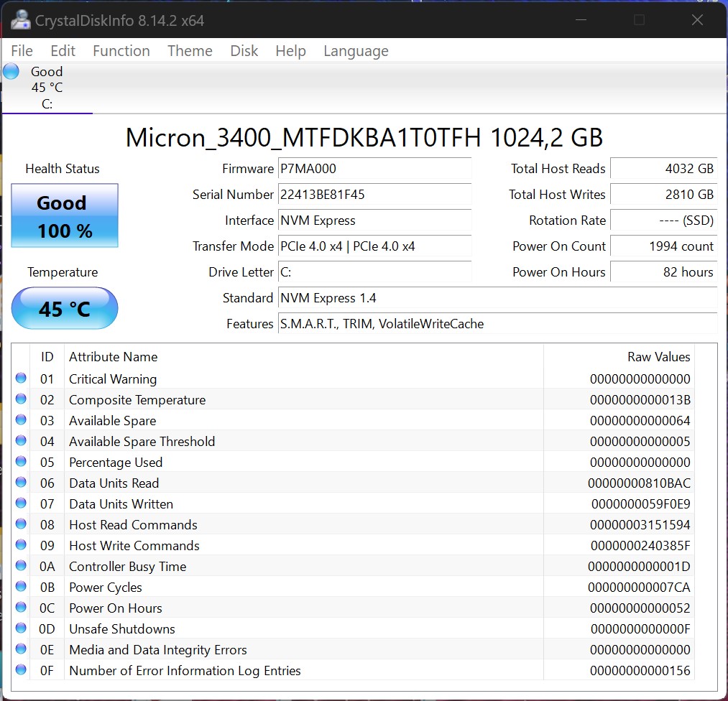This screenshot has height=701, width=728.
Task: Select the Media and Data Integrity Errors row
Action: [x=353, y=649]
